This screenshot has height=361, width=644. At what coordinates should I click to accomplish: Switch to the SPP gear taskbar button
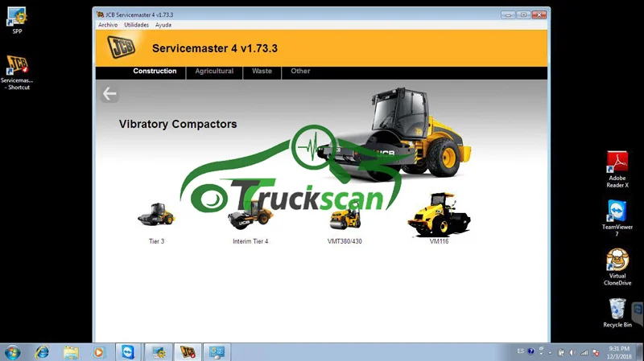pyautogui.click(x=158, y=352)
